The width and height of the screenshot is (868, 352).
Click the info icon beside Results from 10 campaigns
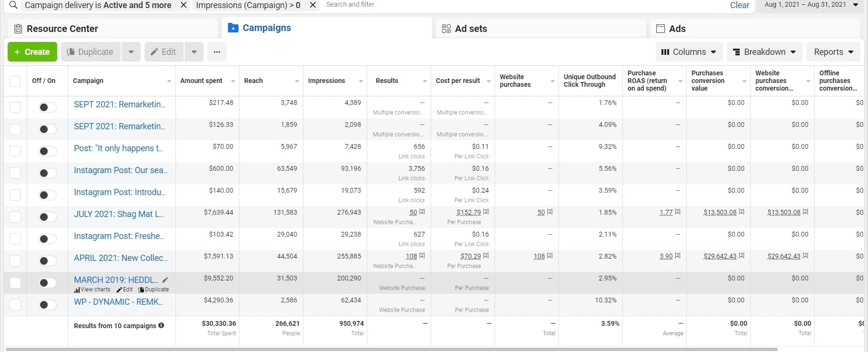click(161, 326)
